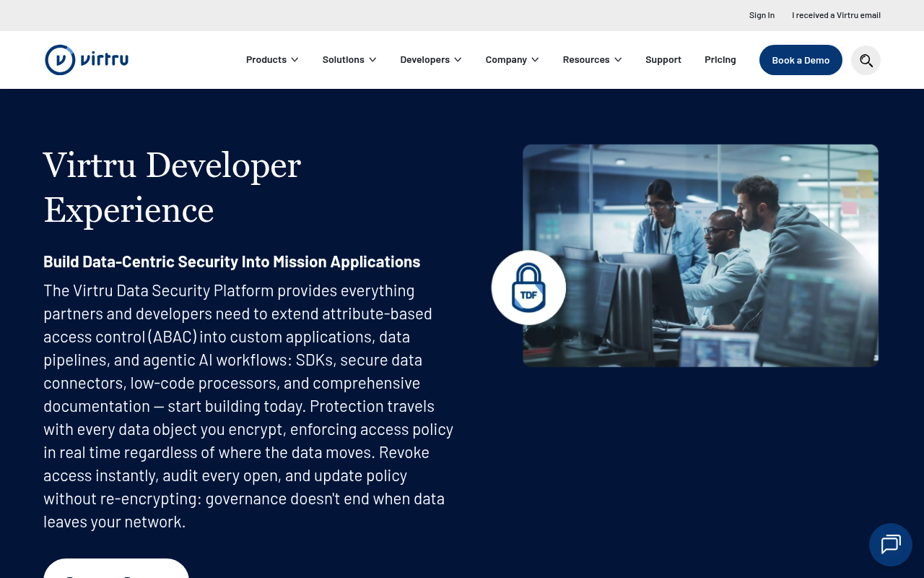Open the Company menu label

pyautogui.click(x=506, y=60)
